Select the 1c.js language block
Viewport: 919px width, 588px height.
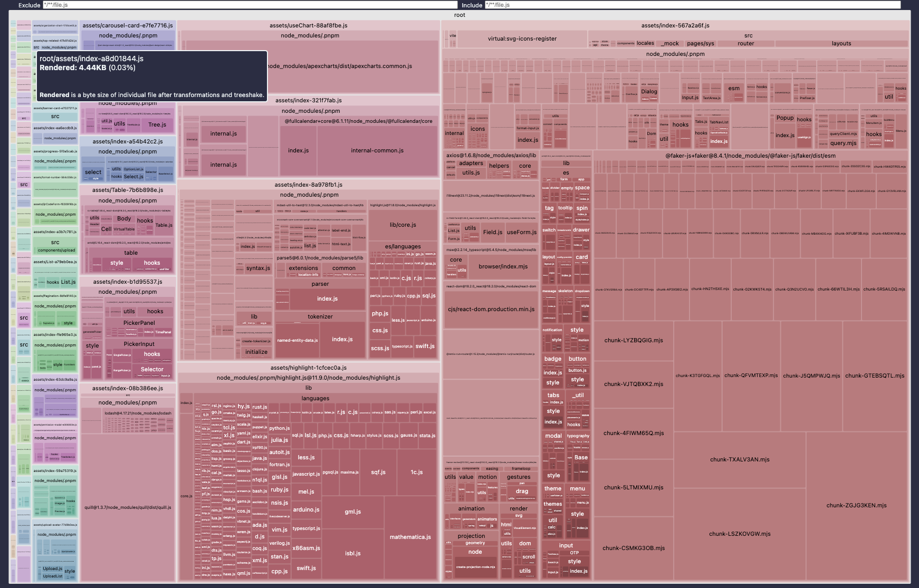tap(417, 472)
